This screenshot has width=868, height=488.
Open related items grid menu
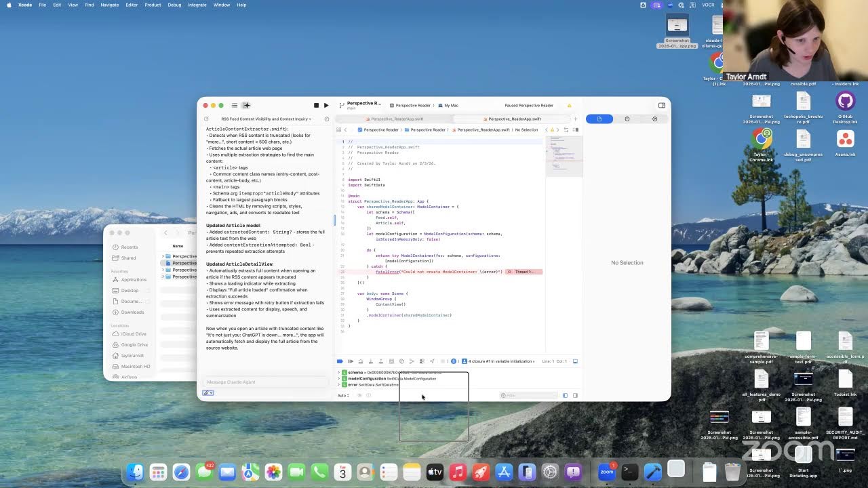(x=338, y=129)
